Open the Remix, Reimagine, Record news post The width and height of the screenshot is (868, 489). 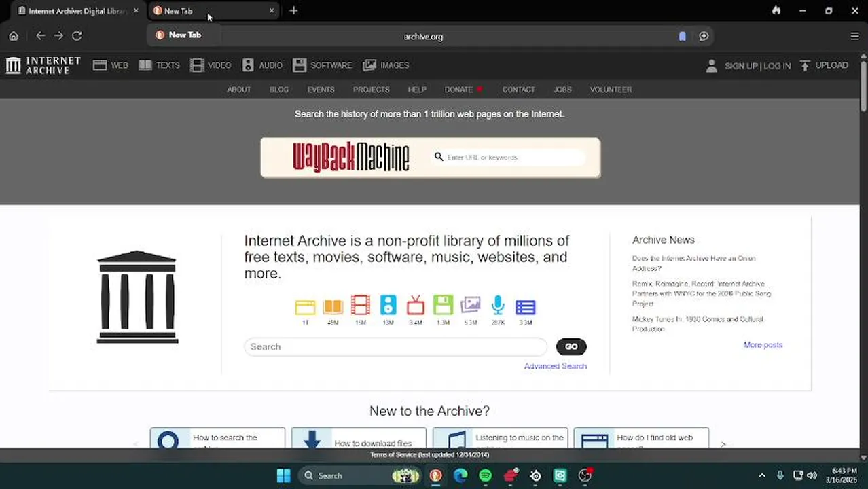click(x=702, y=293)
